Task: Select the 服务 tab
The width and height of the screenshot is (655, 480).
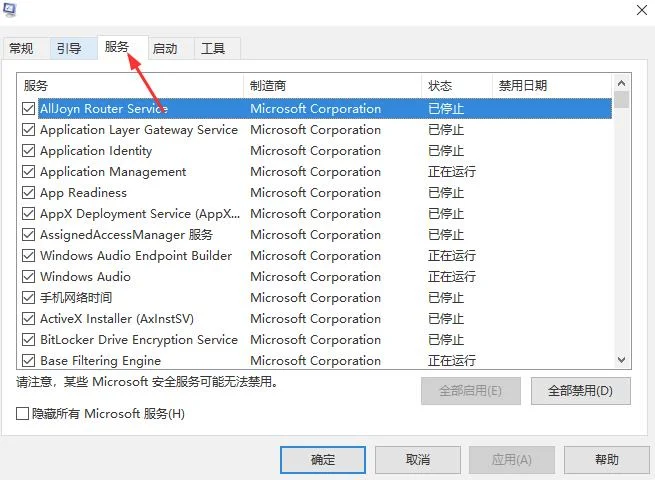Action: pos(122,47)
